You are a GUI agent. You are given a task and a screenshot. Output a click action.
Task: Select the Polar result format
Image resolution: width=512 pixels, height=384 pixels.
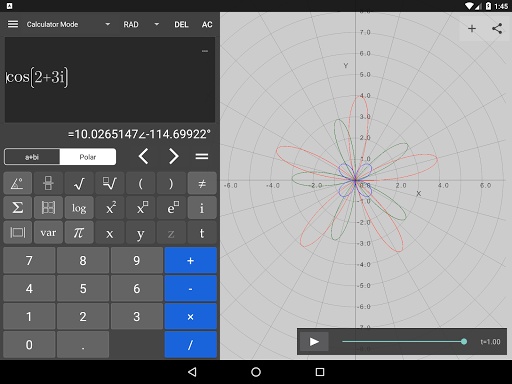coord(88,157)
